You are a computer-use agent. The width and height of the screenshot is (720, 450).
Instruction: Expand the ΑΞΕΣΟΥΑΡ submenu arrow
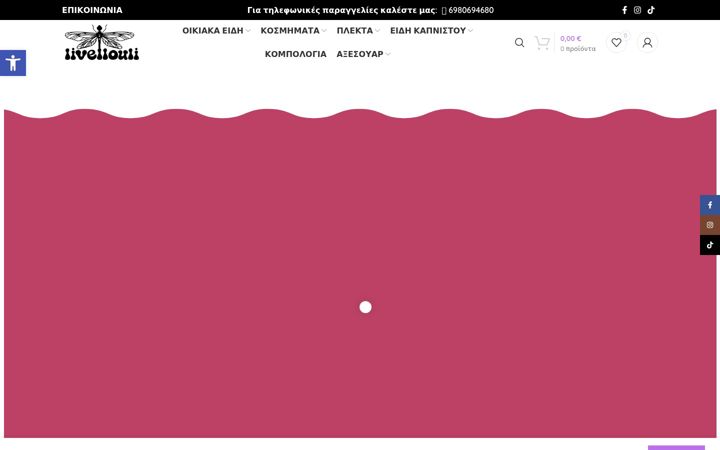388,54
